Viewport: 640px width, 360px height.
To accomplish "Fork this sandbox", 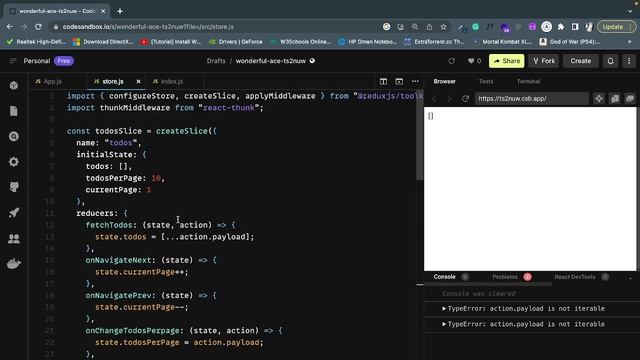I will [544, 61].
